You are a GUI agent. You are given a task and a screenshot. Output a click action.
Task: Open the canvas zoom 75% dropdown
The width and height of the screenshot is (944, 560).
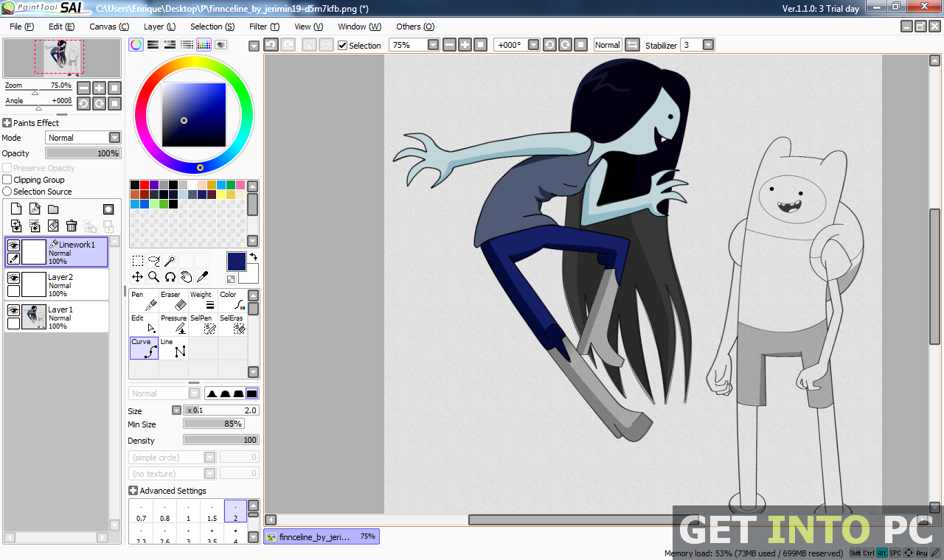[433, 45]
